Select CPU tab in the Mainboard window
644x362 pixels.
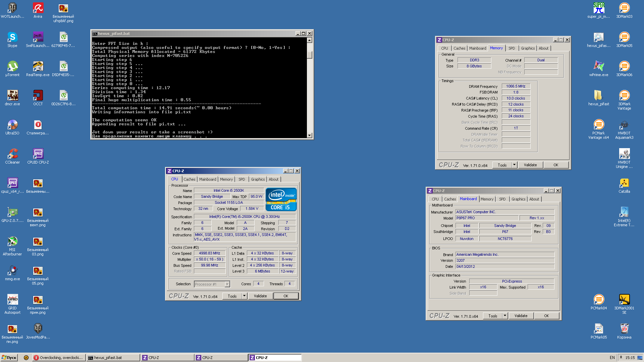pyautogui.click(x=435, y=199)
